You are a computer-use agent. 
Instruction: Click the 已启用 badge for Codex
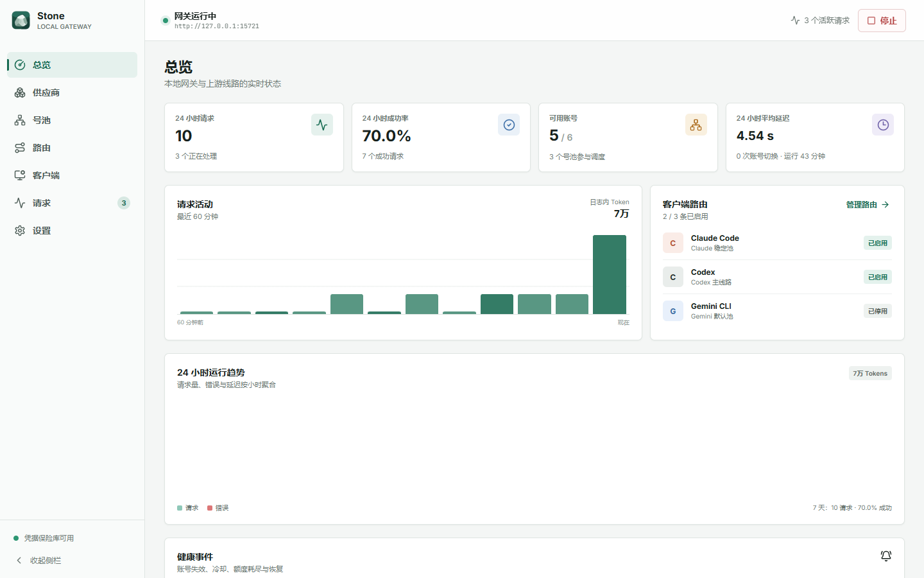pyautogui.click(x=878, y=277)
